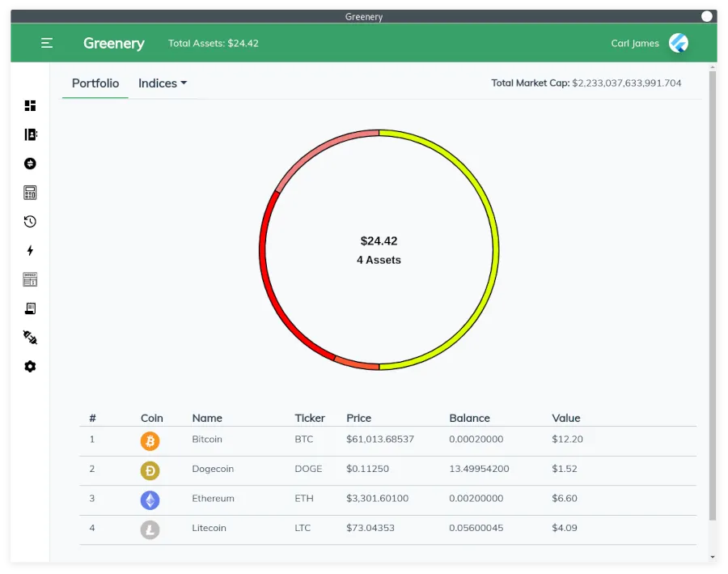Click the Price column header
This screenshot has height=574, width=728.
point(359,418)
